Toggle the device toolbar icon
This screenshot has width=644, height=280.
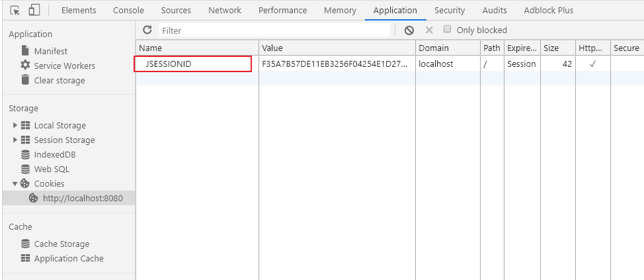[x=34, y=10]
